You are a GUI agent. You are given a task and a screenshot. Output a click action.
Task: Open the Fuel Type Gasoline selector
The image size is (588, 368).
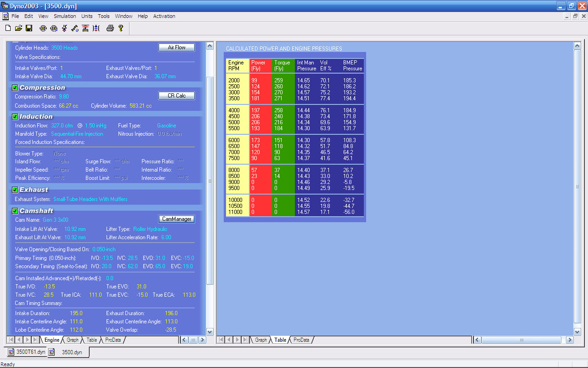point(166,126)
